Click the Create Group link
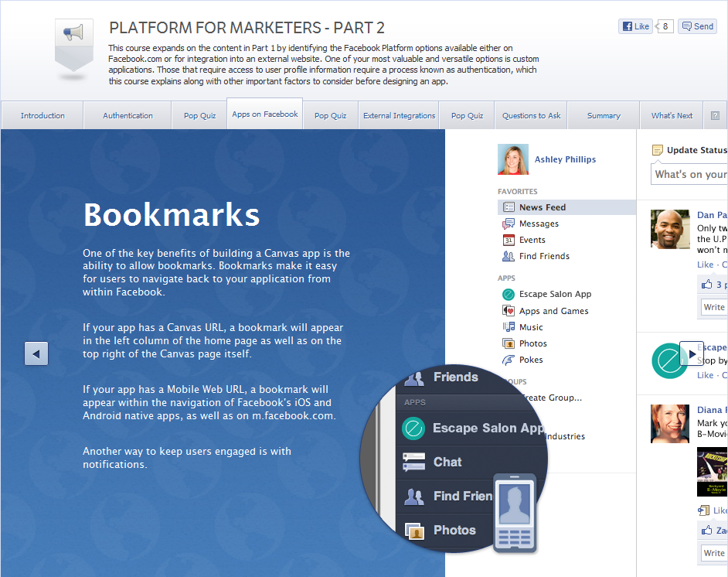 (552, 398)
